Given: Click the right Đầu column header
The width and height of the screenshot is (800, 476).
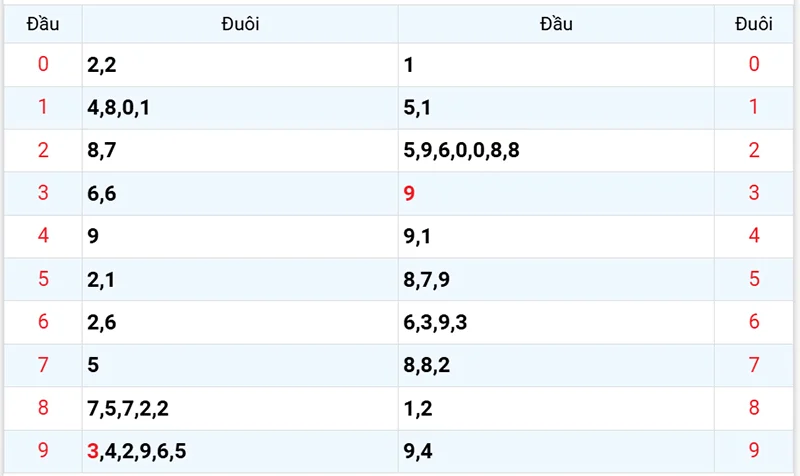Looking at the screenshot, I should (555, 24).
